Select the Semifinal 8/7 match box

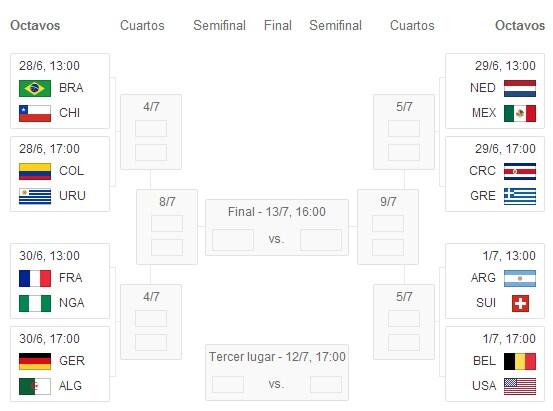167,227
